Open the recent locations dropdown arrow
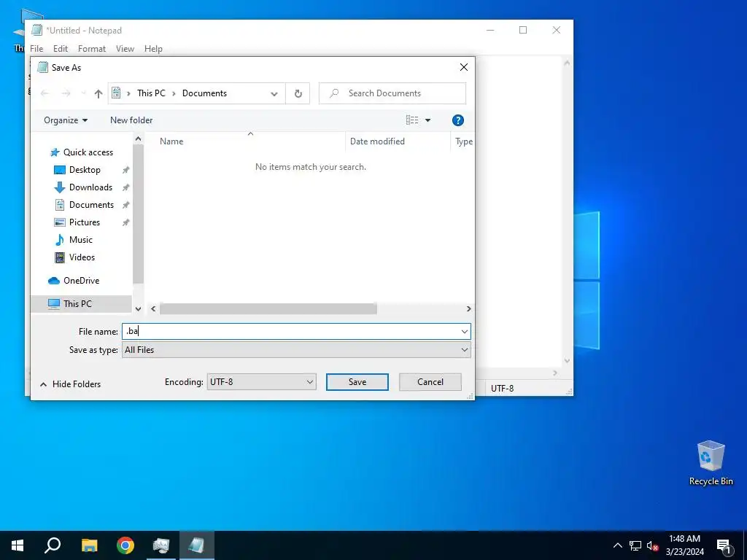 click(x=83, y=94)
